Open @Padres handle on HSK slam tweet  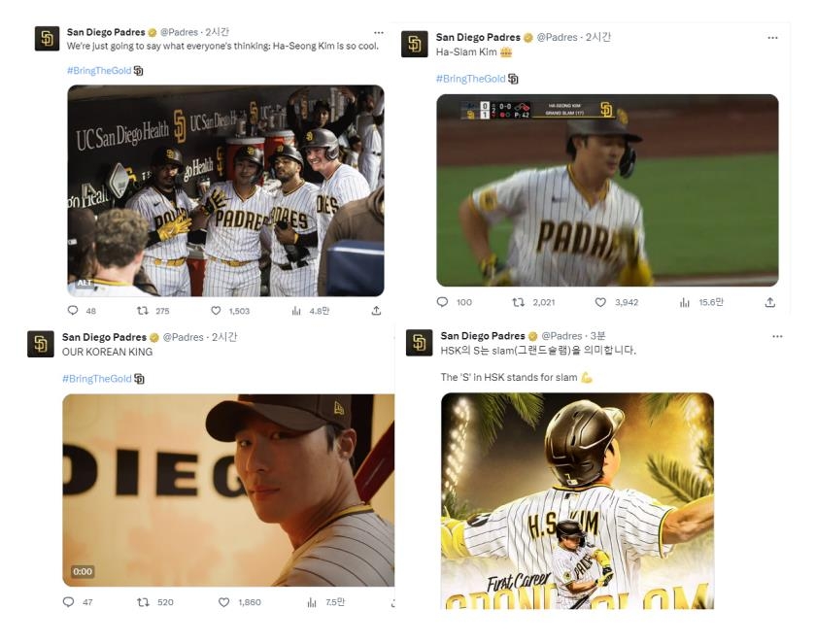click(x=561, y=336)
